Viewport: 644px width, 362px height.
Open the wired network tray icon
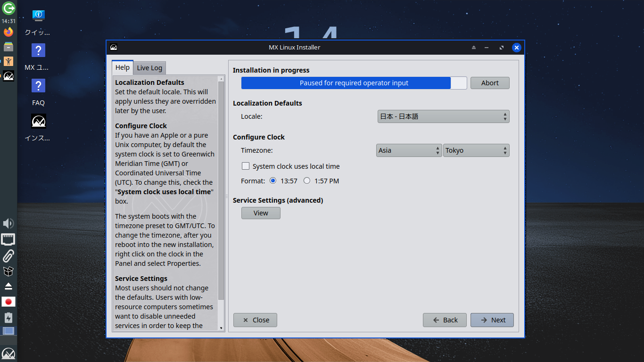point(8,239)
